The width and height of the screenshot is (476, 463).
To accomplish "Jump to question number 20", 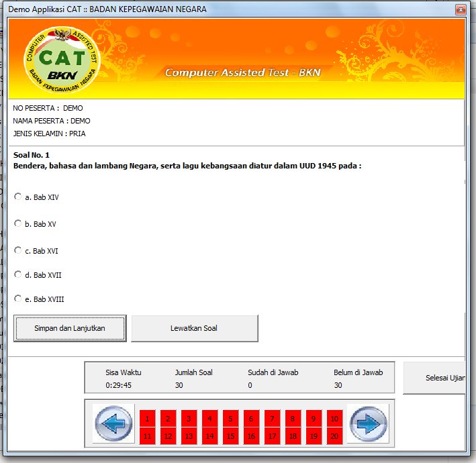I will click(334, 436).
